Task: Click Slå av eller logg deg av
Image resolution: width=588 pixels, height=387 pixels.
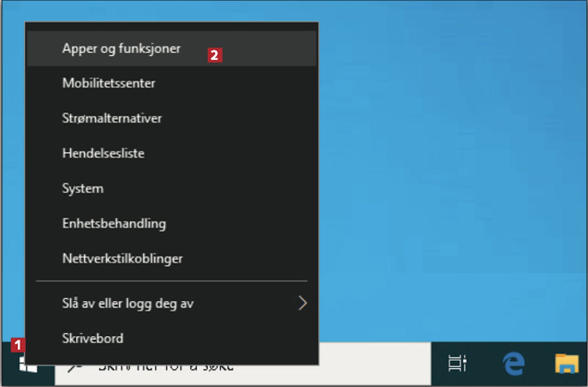Action: (172, 303)
